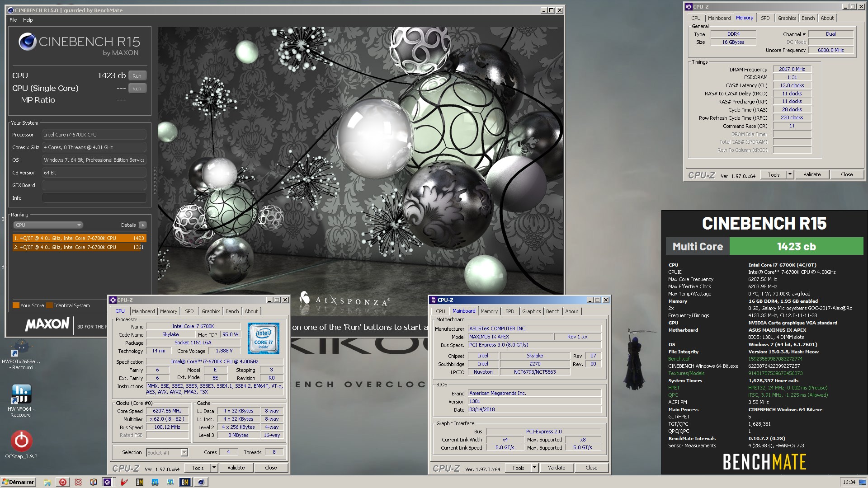Click the Cinebench sphere taskbar icon
The width and height of the screenshot is (868, 488).
pyautogui.click(x=201, y=482)
